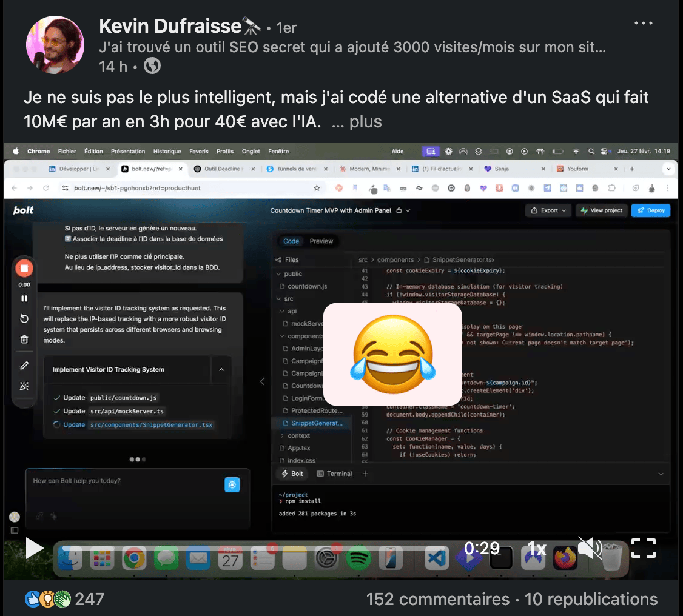683x616 pixels.
Task: Expand post text with "plus"
Action: [365, 122]
